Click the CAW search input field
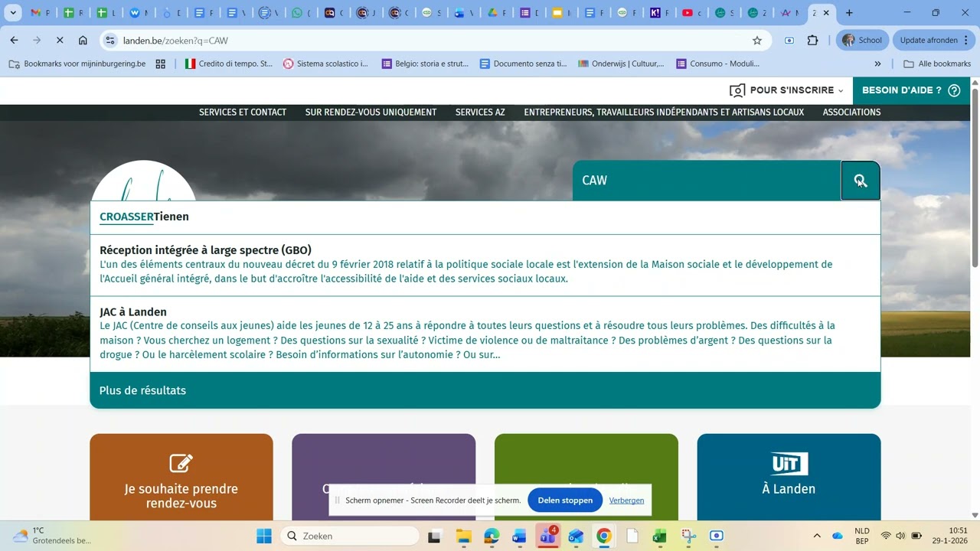980x551 pixels. (x=707, y=181)
